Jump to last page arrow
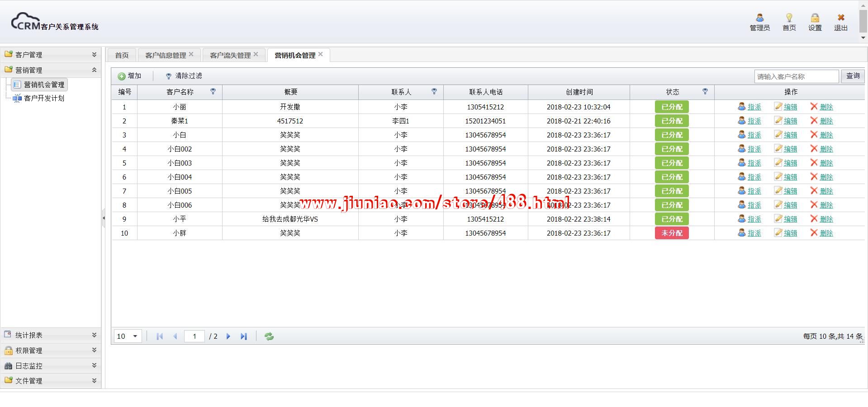Screen dimensions: 868x407 244,336
